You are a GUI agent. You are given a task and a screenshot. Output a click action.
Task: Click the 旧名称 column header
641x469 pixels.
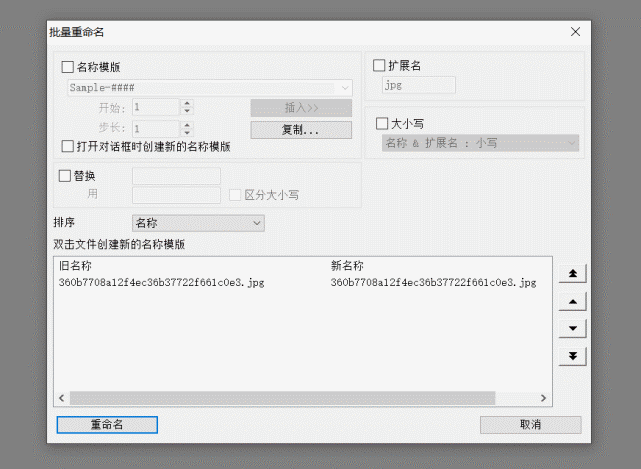click(75, 266)
